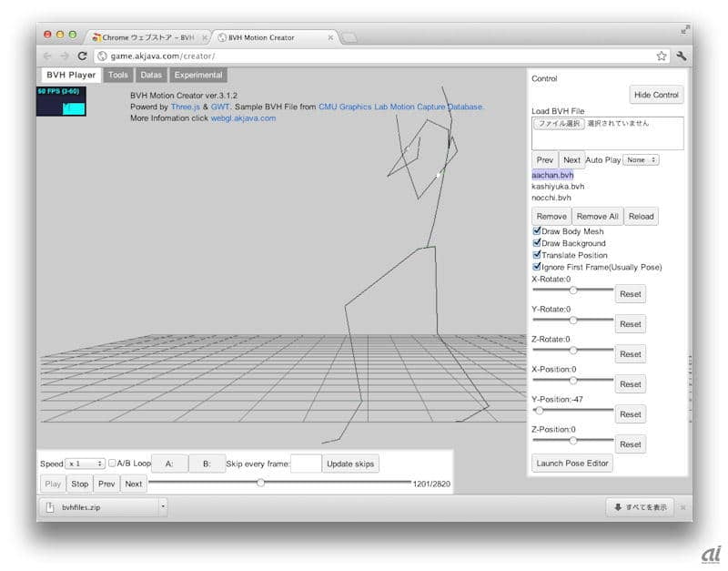Click the Remove button
The height and width of the screenshot is (571, 728).
tap(551, 217)
